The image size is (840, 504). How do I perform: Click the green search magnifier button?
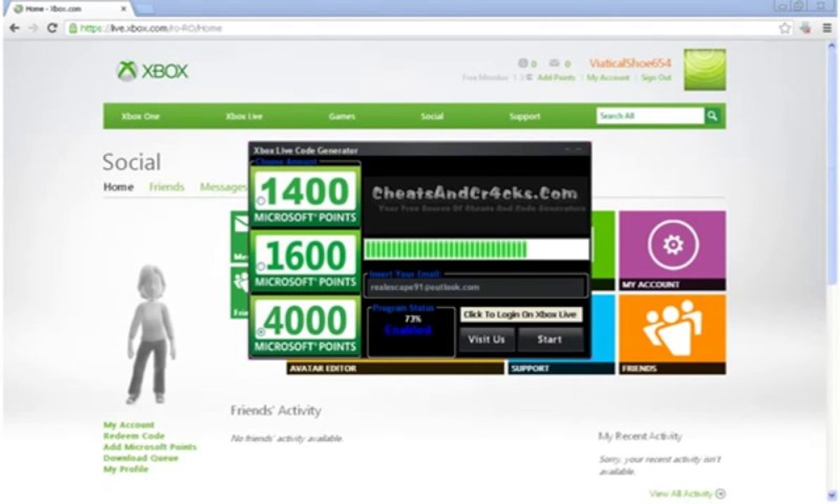tap(713, 116)
